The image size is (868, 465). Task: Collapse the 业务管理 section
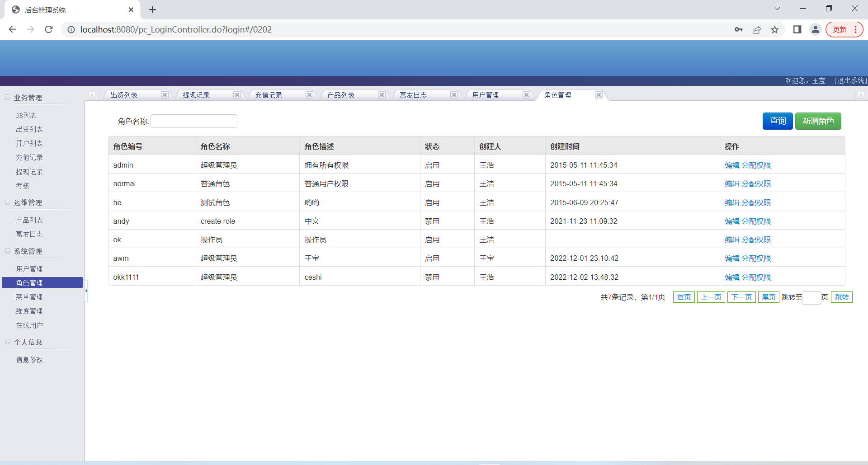[x=8, y=97]
